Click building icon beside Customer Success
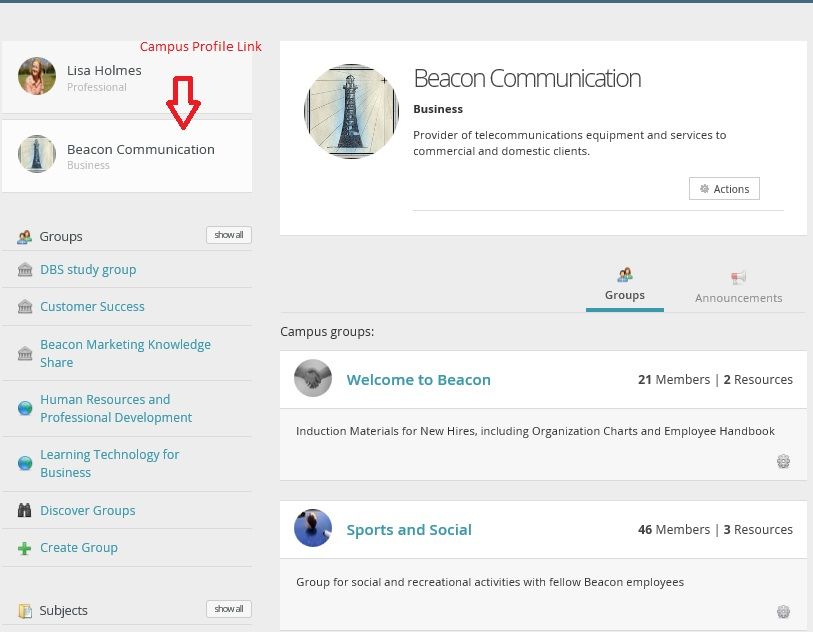813x632 pixels. pyautogui.click(x=25, y=307)
